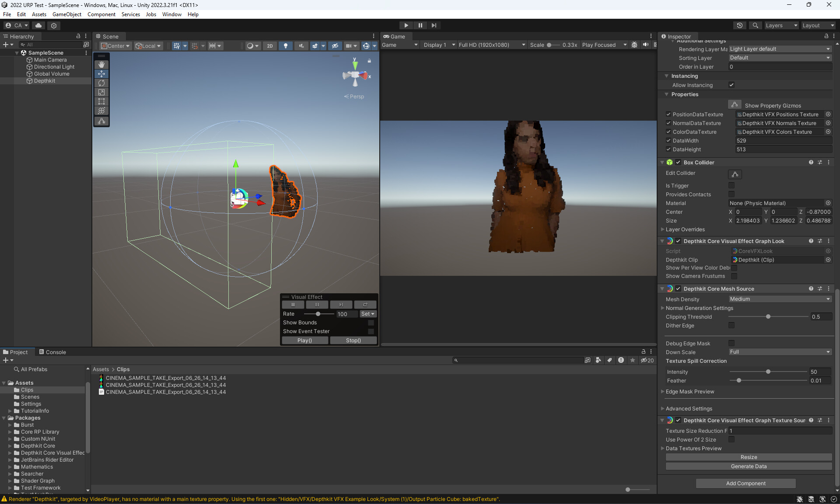The width and height of the screenshot is (840, 504).
Task: Adjust the Clipping Threshold slider
Action: 768,316
